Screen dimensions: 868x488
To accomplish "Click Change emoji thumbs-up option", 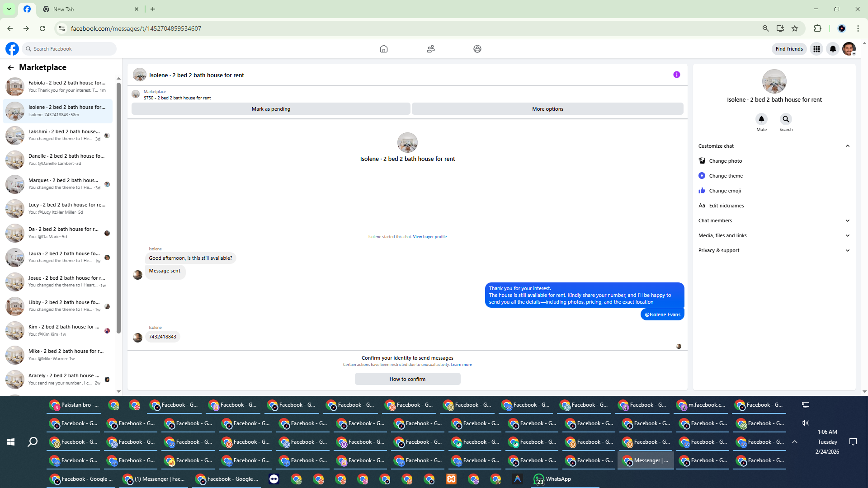I will [702, 191].
